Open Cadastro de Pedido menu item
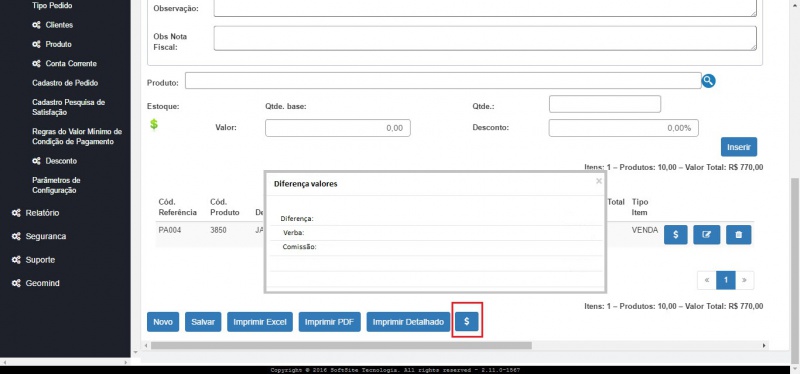 tap(65, 83)
